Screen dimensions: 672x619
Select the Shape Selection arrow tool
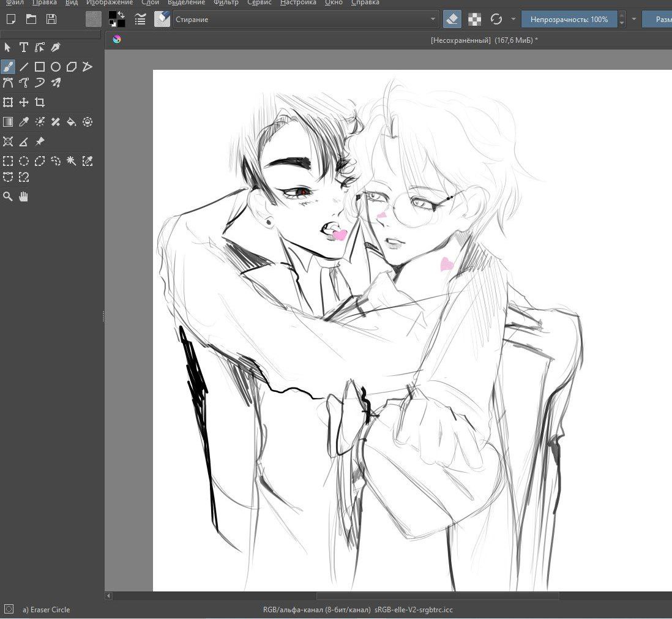click(x=8, y=47)
